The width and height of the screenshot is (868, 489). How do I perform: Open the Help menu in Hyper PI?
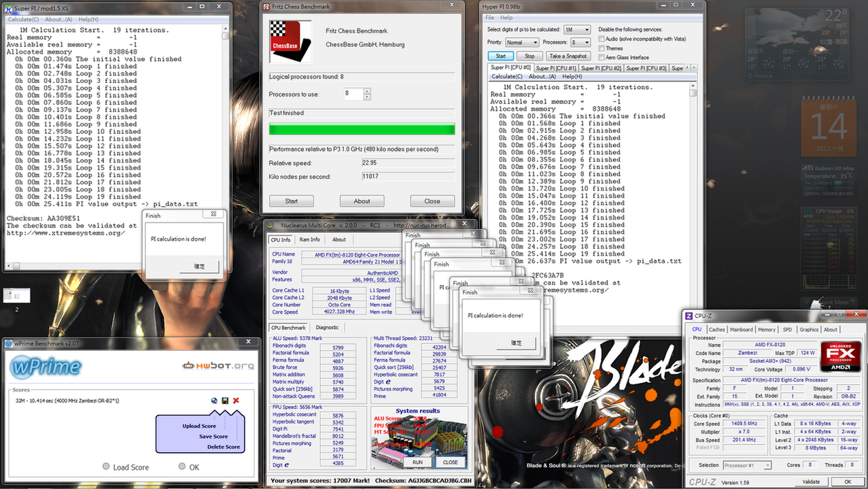pos(506,18)
